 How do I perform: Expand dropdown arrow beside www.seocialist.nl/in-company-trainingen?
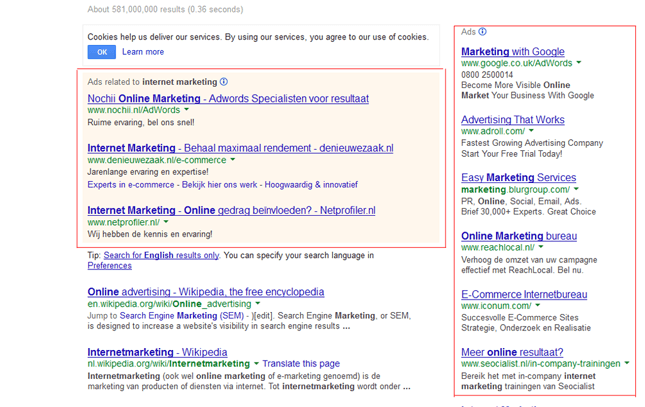tap(627, 363)
